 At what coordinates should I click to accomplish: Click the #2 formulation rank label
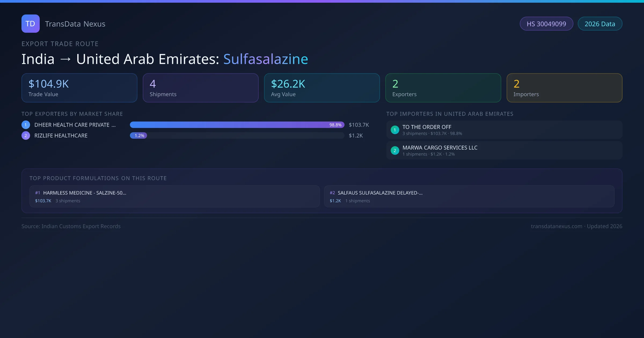click(332, 193)
